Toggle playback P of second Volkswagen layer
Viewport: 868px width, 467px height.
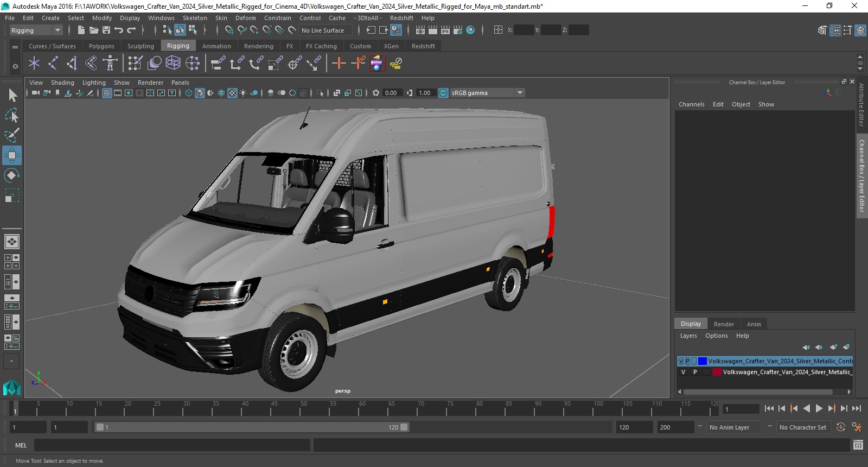(x=695, y=372)
